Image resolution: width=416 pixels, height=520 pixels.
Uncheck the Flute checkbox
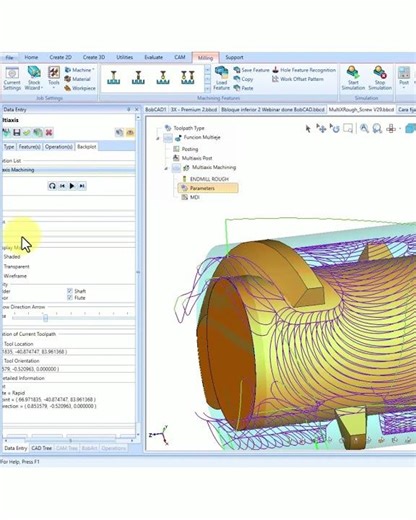tap(70, 298)
